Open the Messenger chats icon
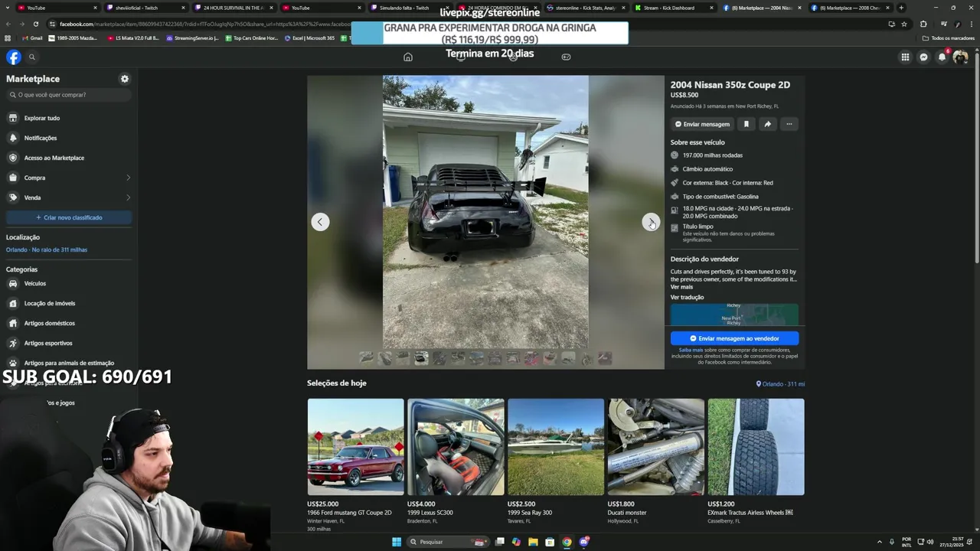Screen dimensions: 980x551 pyautogui.click(x=923, y=57)
